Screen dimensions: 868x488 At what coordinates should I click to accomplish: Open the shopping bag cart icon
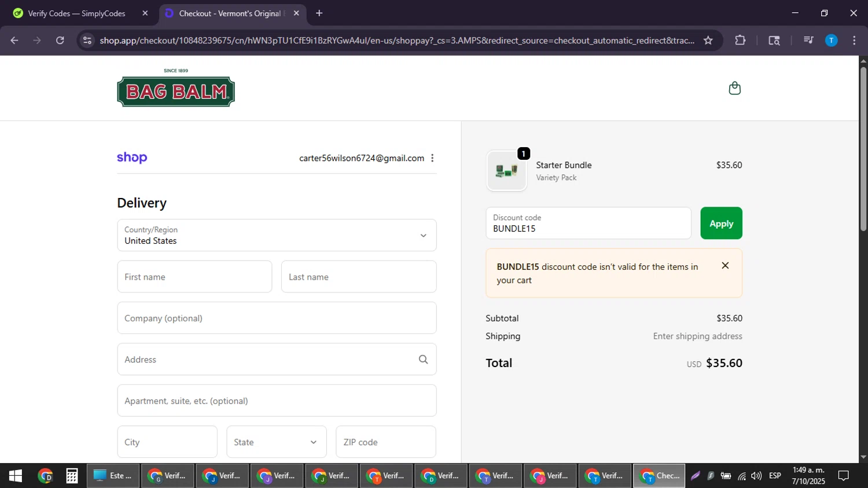point(734,88)
